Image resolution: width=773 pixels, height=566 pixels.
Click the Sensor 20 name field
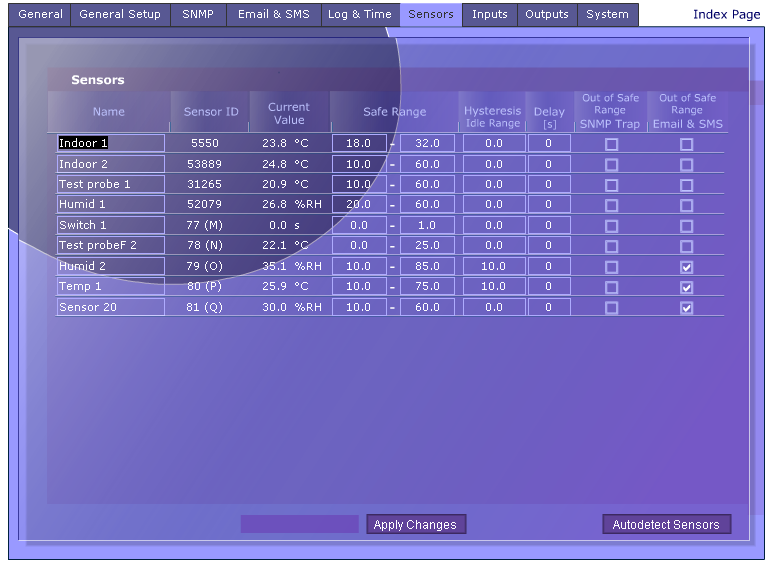(x=110, y=307)
